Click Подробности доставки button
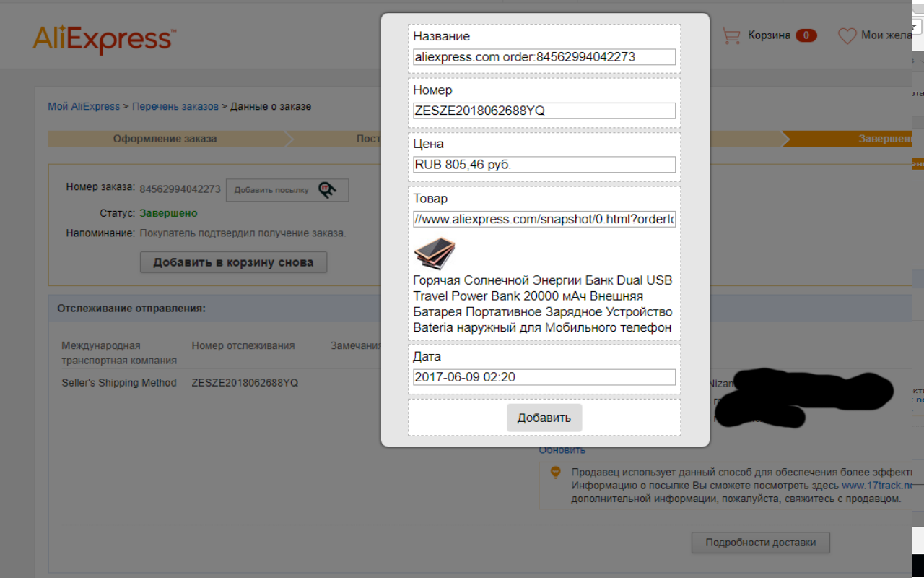Image resolution: width=924 pixels, height=578 pixels. 761,543
